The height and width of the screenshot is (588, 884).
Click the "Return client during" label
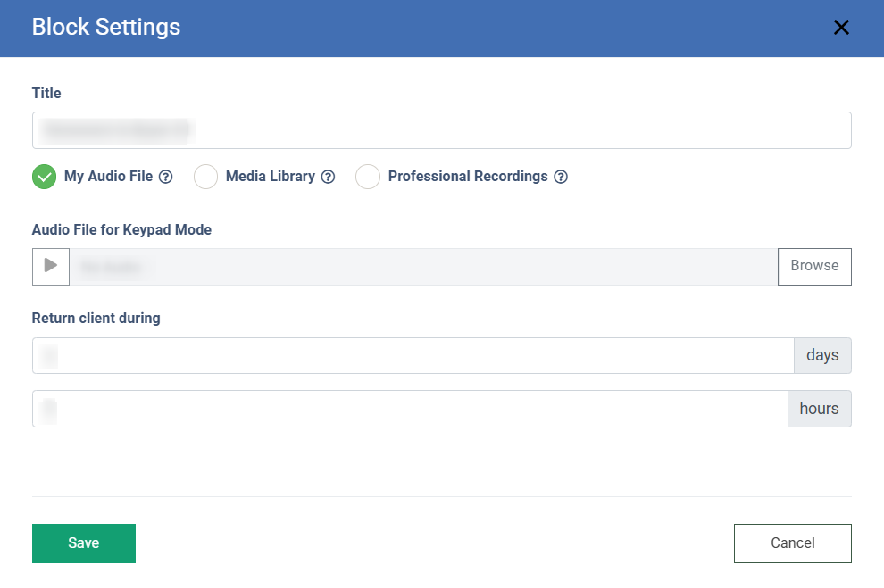[96, 318]
